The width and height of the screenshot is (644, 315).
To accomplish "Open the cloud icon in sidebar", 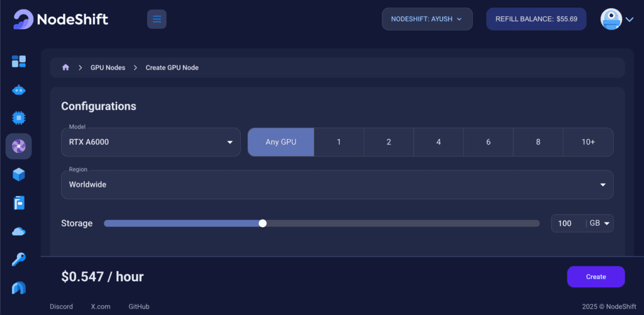I will (19, 231).
